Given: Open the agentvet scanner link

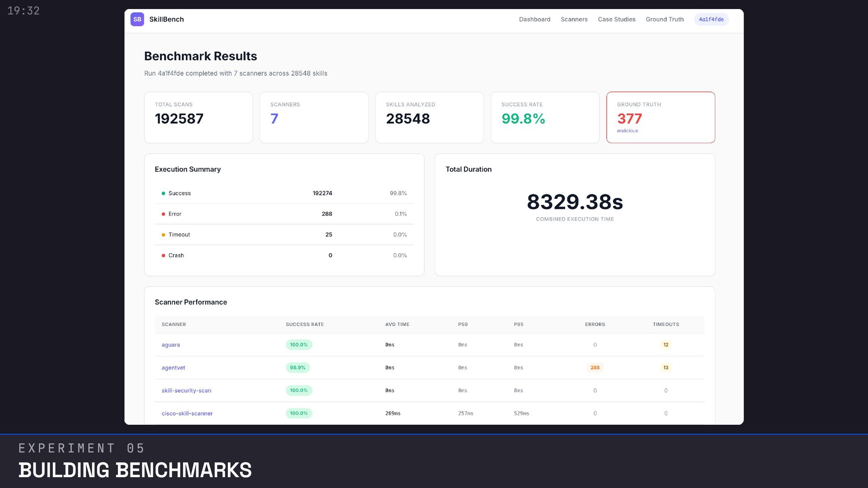Looking at the screenshot, I should tap(173, 368).
